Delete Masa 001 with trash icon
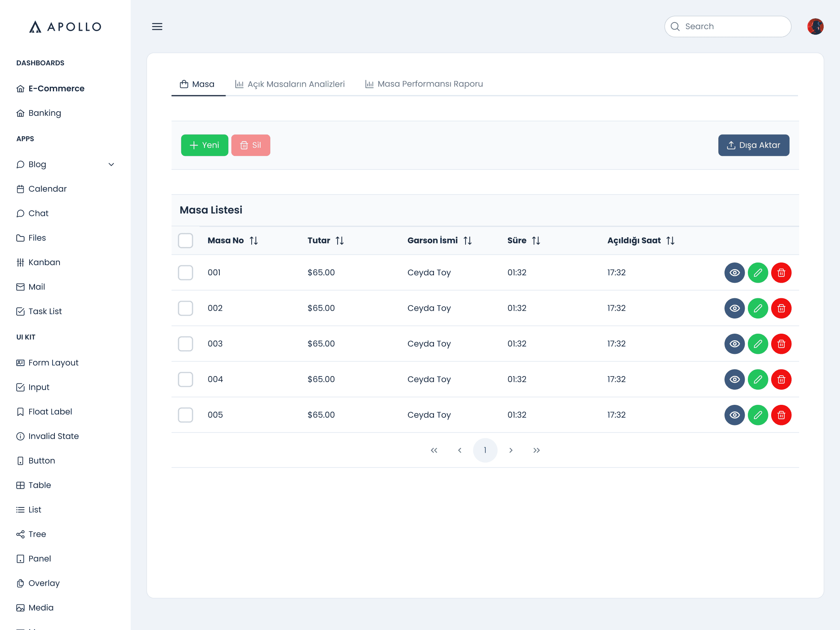 pyautogui.click(x=781, y=273)
